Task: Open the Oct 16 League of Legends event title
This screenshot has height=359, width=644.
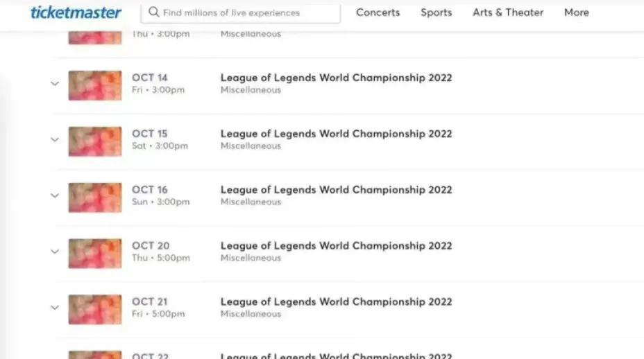Action: tap(336, 190)
